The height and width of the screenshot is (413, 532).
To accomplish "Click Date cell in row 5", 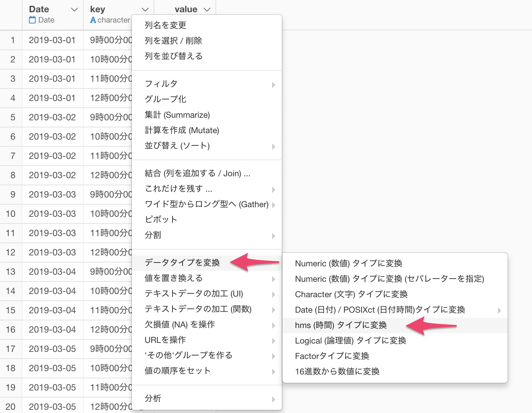I will (x=53, y=117).
